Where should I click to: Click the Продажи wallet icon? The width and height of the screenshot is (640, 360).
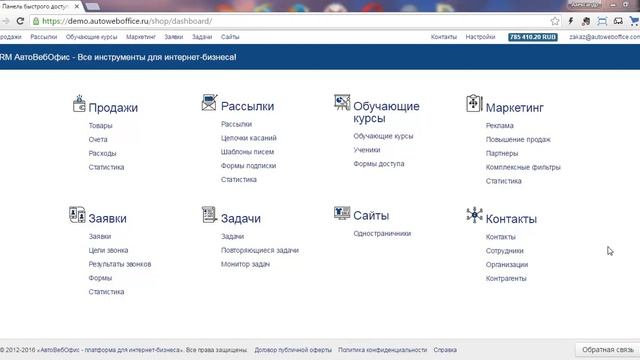click(x=79, y=104)
